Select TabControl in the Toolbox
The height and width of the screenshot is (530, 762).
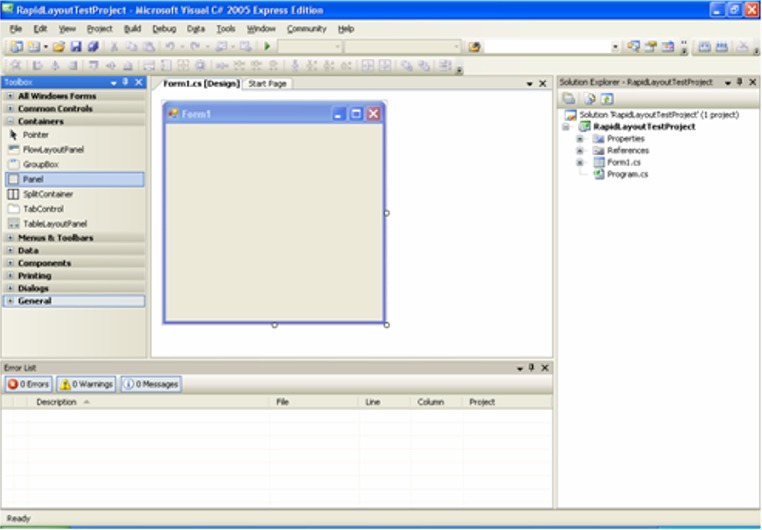coord(74,209)
